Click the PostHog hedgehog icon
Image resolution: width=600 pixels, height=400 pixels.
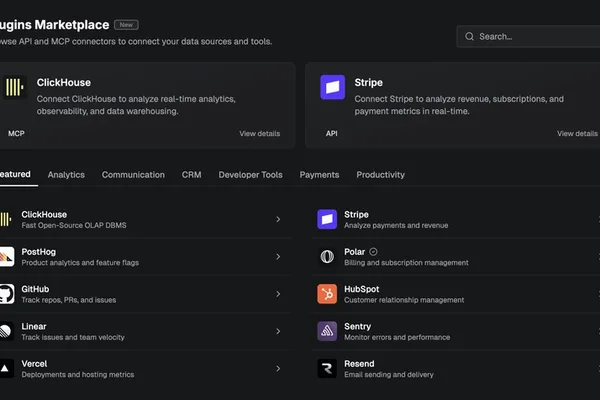click(7, 256)
